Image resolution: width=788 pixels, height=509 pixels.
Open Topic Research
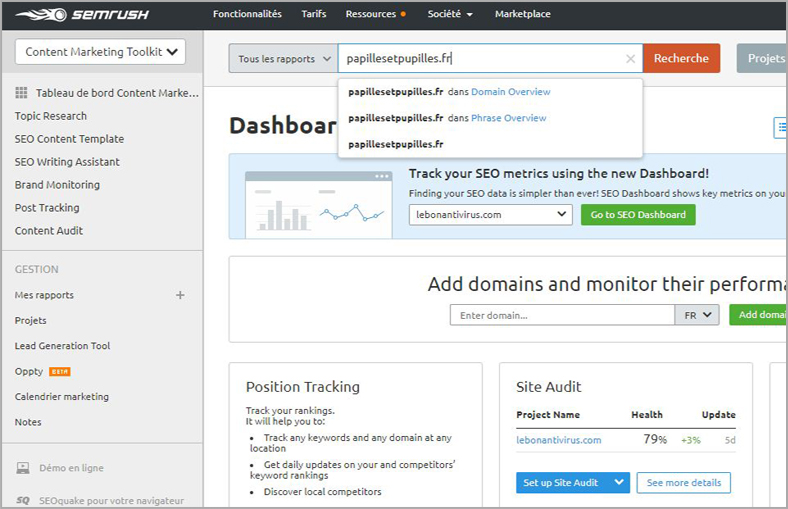(51, 116)
